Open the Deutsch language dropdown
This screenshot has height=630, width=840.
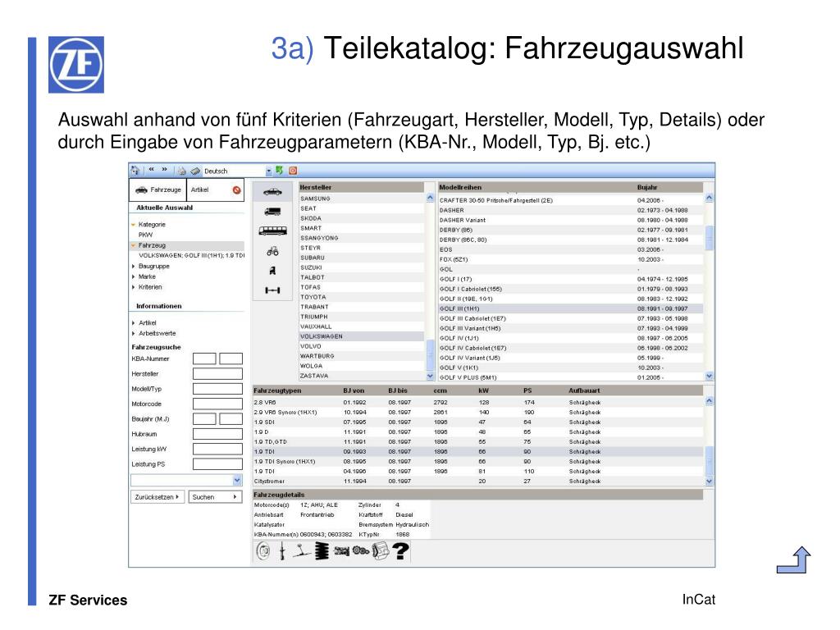tap(269, 171)
